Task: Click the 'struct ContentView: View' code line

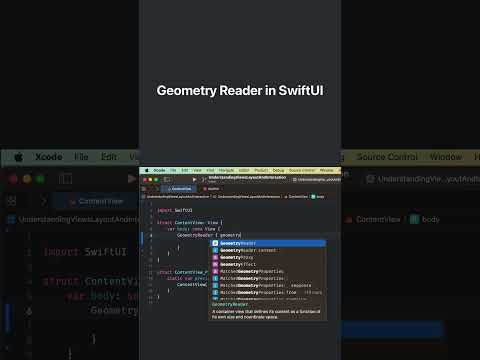Action: (190, 223)
